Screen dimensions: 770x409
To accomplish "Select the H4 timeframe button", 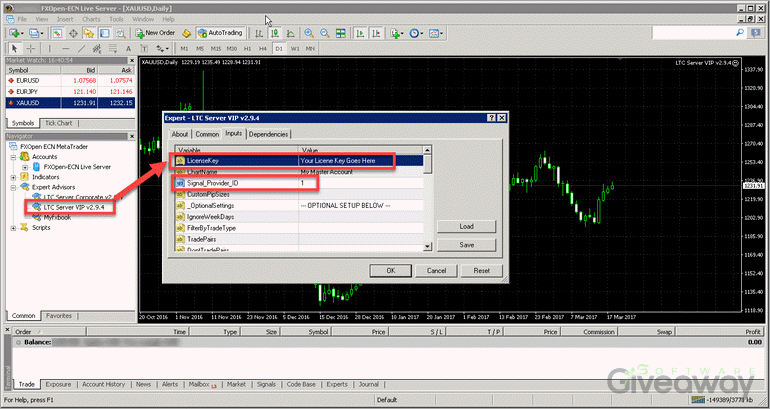I will [262, 48].
